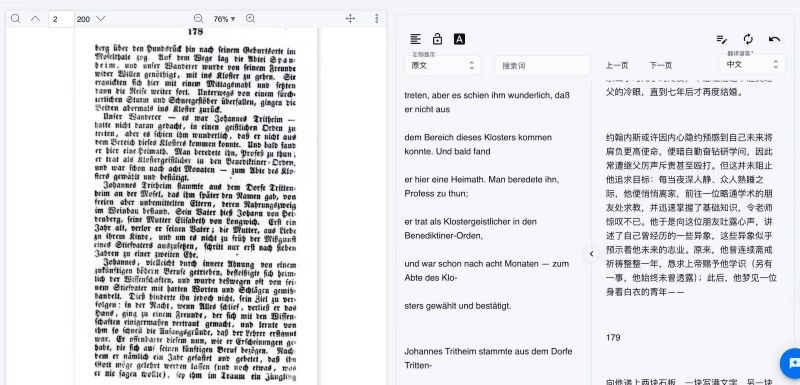This screenshot has width=800, height=385.
Task: Open the 中文 translation language dropdown
Action: coord(753,64)
